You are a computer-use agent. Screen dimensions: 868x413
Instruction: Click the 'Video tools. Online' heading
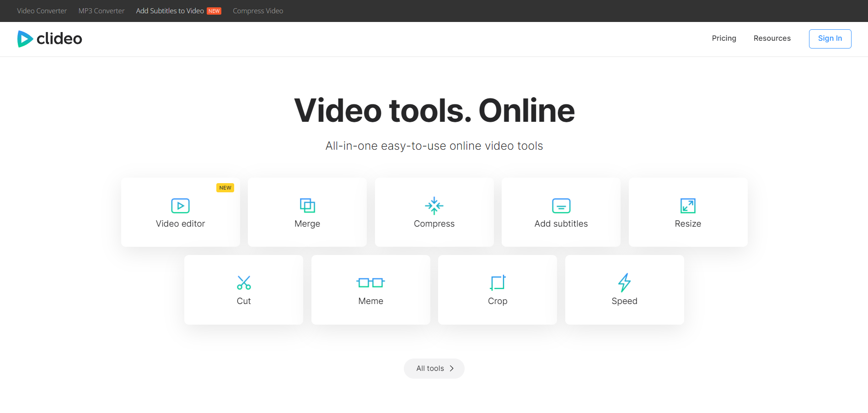(434, 110)
